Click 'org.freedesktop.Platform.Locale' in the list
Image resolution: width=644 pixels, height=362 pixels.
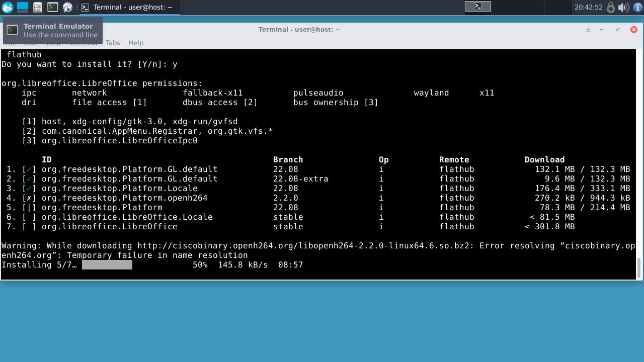pyautogui.click(x=120, y=189)
